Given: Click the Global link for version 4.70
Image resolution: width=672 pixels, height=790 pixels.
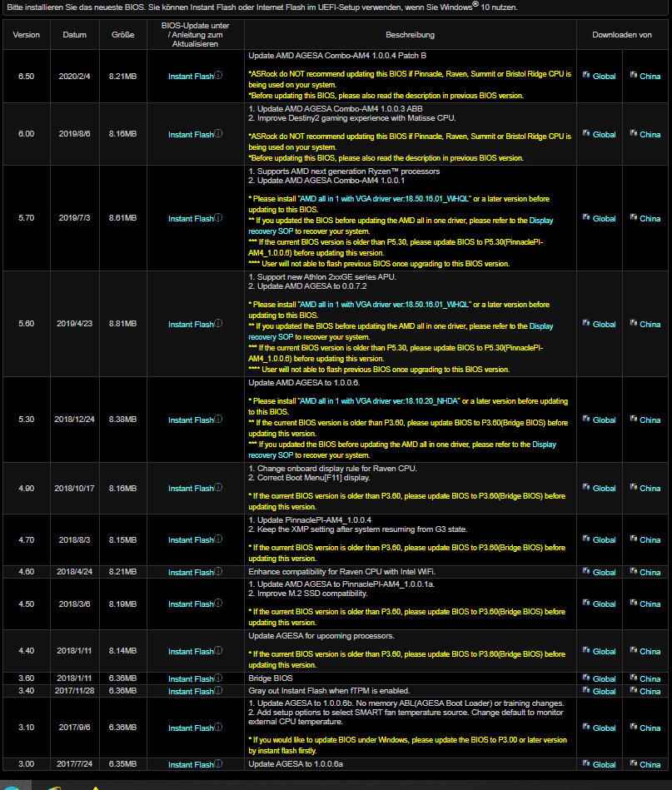Looking at the screenshot, I should [604, 540].
